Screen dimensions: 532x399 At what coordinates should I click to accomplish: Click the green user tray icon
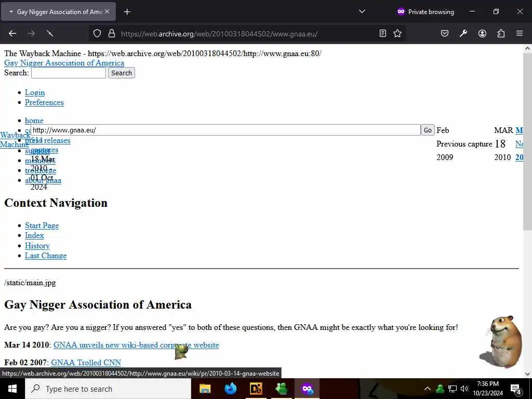(x=440, y=389)
